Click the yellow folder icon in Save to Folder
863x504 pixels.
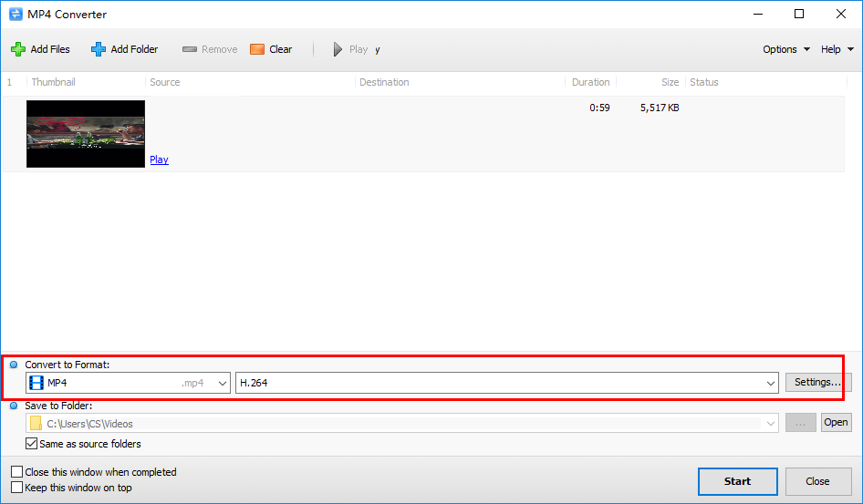click(x=36, y=423)
